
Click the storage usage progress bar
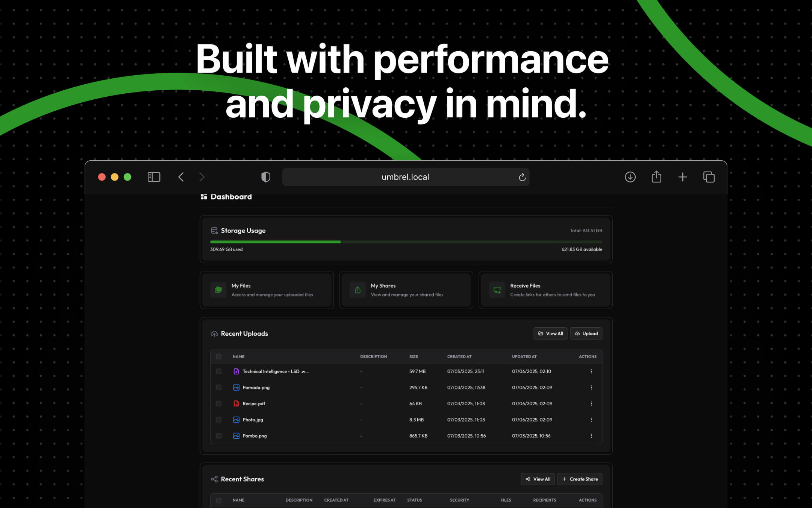click(406, 242)
